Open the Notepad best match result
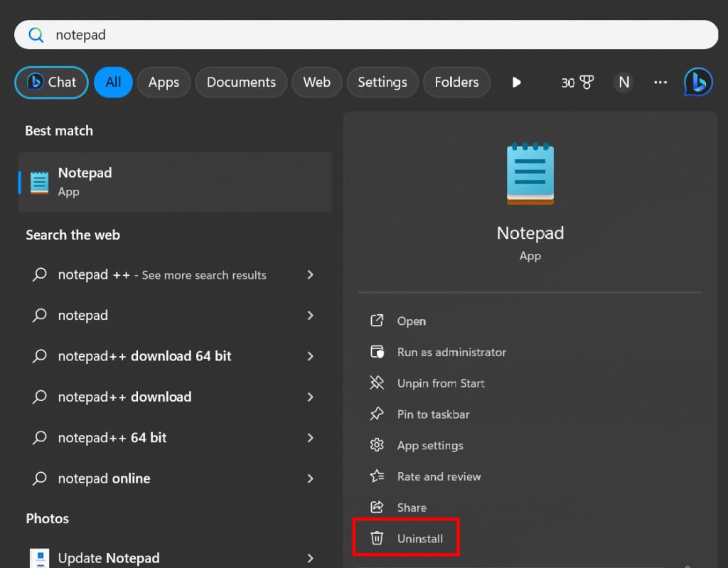The height and width of the screenshot is (568, 728). pos(174,182)
